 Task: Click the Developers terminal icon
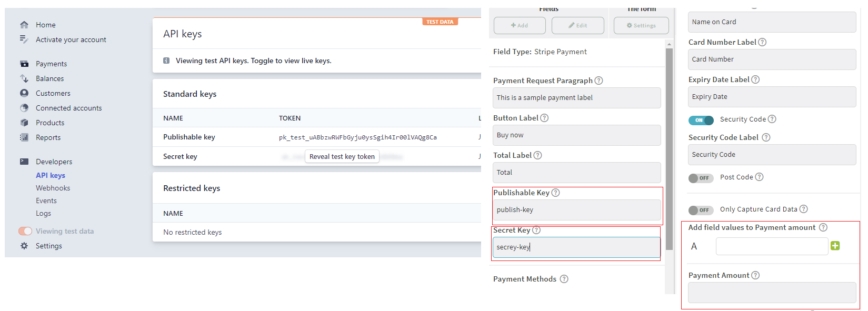[x=24, y=162]
